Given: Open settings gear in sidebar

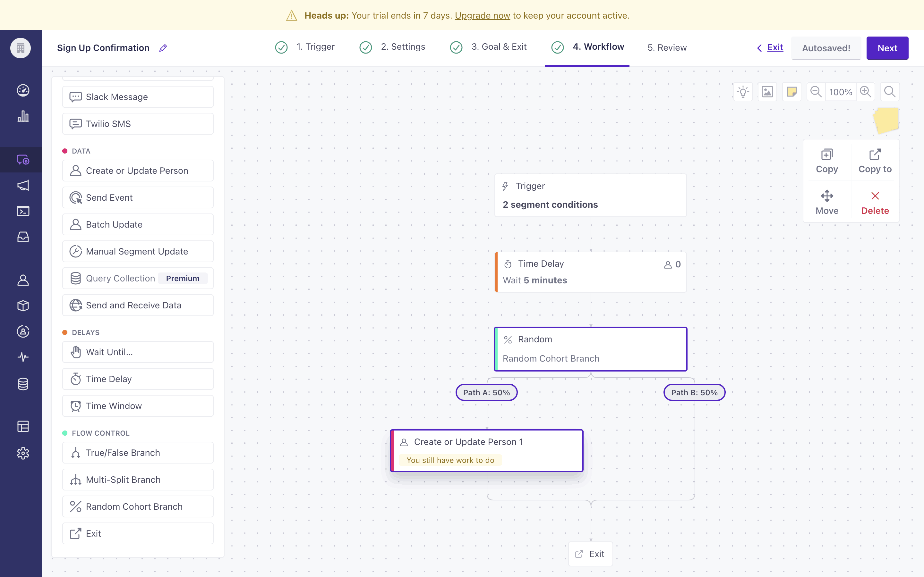Looking at the screenshot, I should point(23,453).
